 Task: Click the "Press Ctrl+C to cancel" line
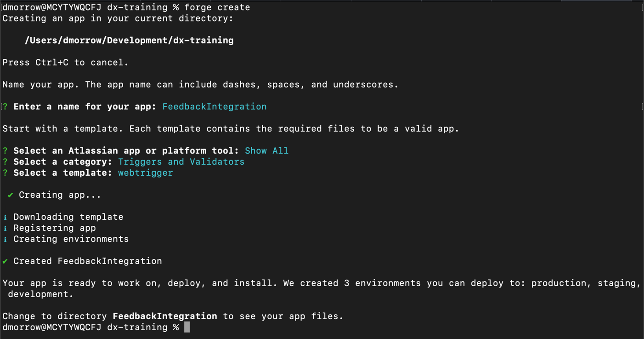[65, 62]
